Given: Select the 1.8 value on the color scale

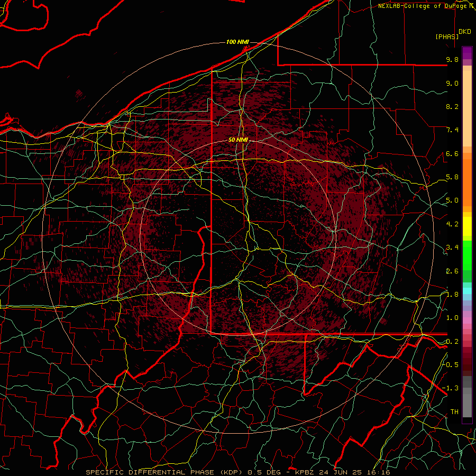Looking at the screenshot, I should tap(452, 295).
